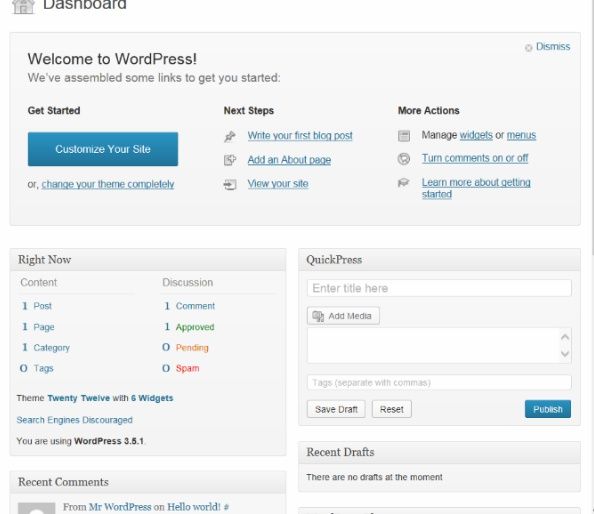Open Write your first blog post
The image size is (594, 514).
coord(300,136)
